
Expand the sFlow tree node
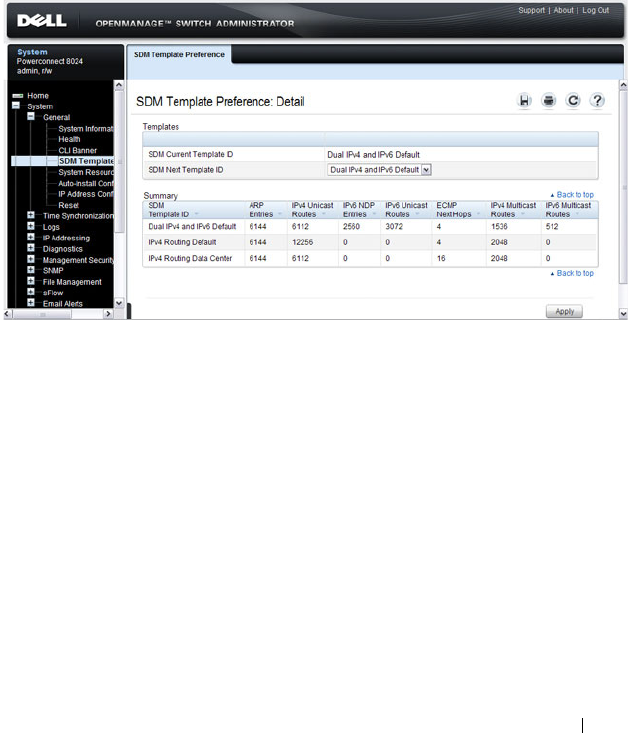31,292
